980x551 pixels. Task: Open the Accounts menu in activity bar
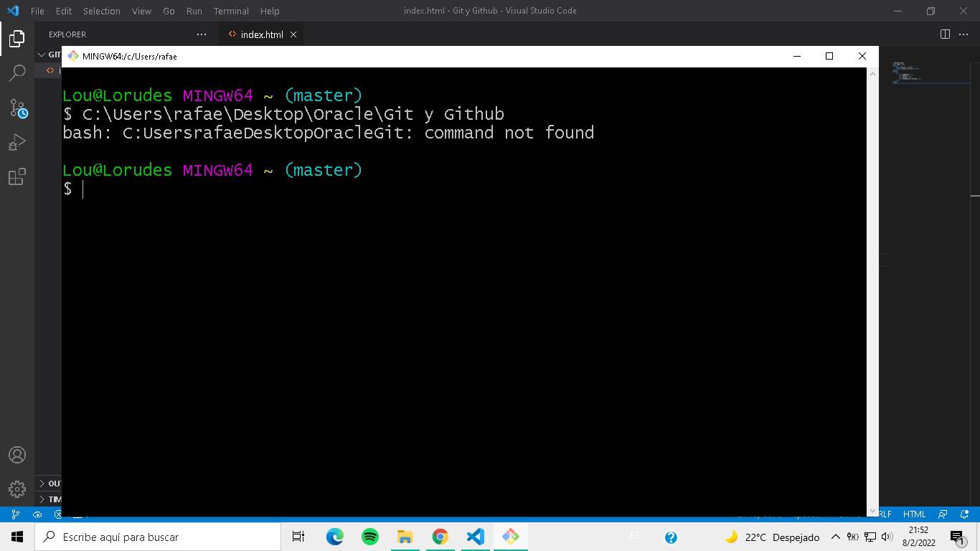[x=17, y=455]
